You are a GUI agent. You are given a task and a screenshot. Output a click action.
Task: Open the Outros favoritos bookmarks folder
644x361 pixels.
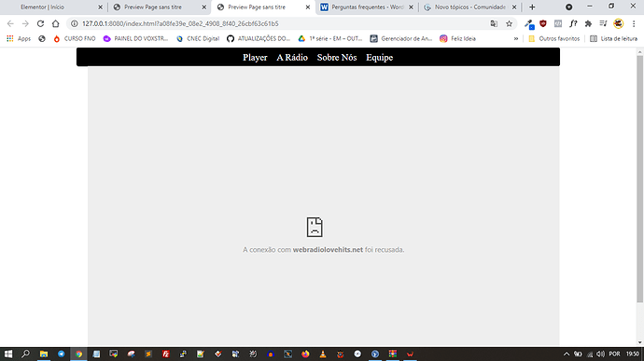coord(554,38)
